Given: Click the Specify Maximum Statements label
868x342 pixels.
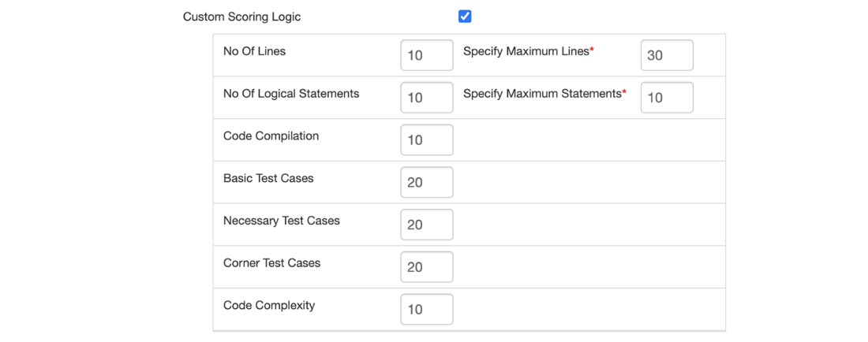Looking at the screenshot, I should 542,94.
